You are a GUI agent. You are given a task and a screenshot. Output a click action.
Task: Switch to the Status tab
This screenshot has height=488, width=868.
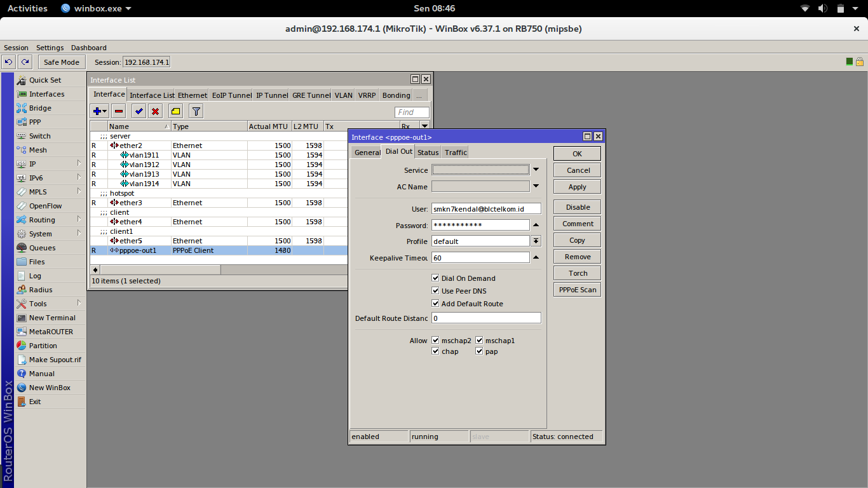(x=428, y=152)
